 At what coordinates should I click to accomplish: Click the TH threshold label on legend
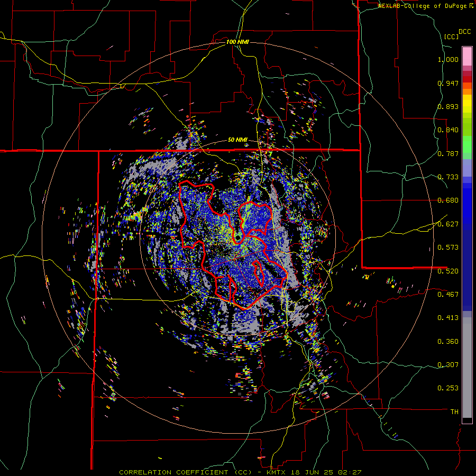(x=454, y=412)
